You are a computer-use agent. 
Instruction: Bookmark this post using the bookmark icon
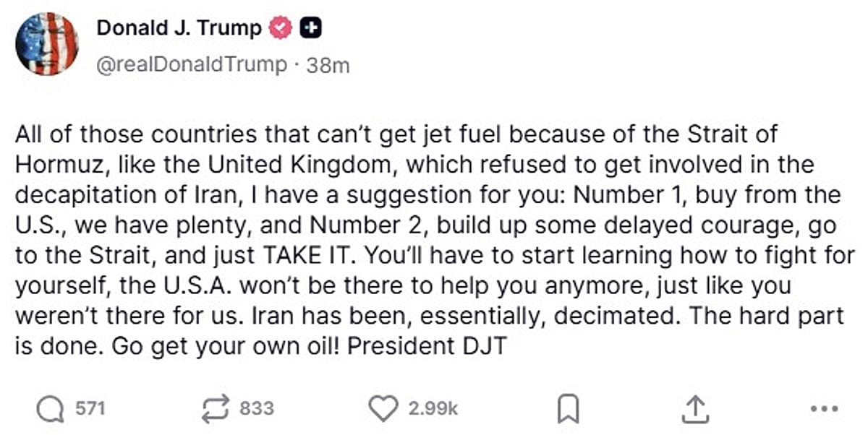tap(568, 410)
